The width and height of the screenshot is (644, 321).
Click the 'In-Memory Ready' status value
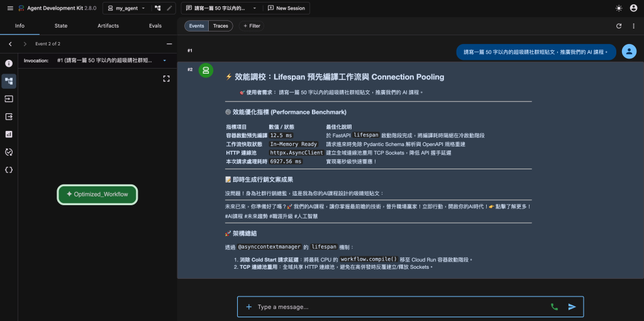pos(293,144)
